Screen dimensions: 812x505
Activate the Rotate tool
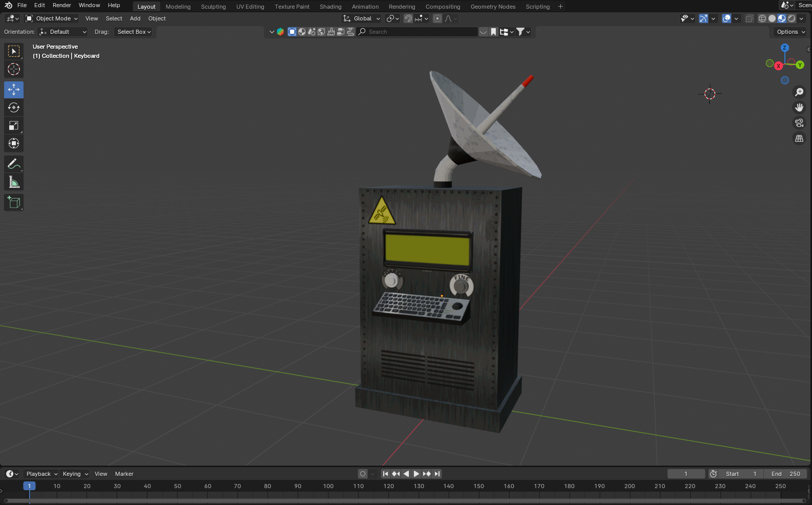14,107
